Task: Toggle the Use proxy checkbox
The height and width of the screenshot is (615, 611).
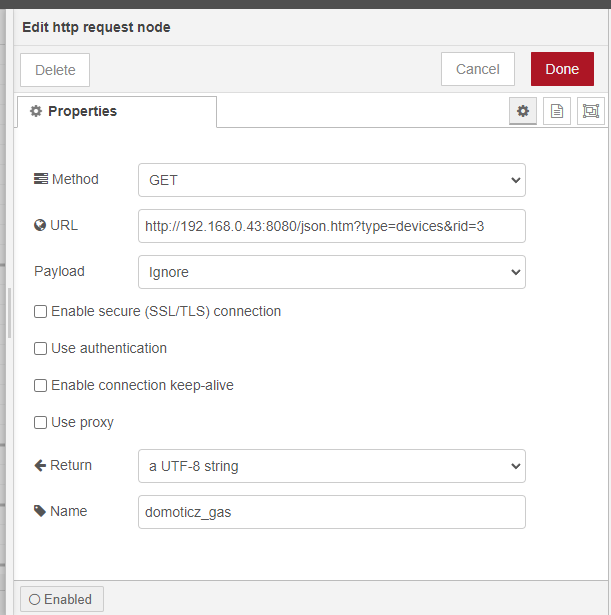Action: [x=41, y=422]
